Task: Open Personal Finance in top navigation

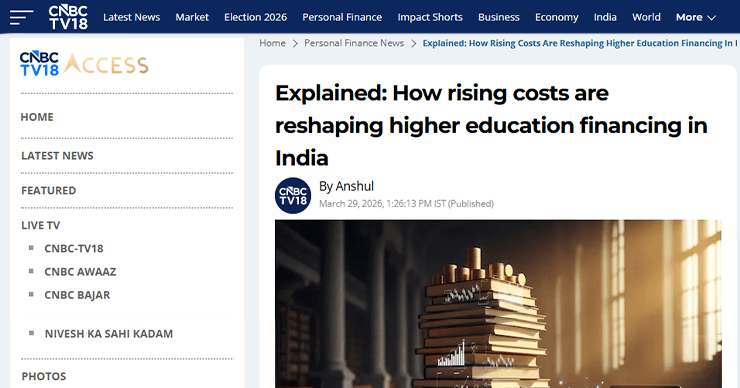Action: [342, 17]
